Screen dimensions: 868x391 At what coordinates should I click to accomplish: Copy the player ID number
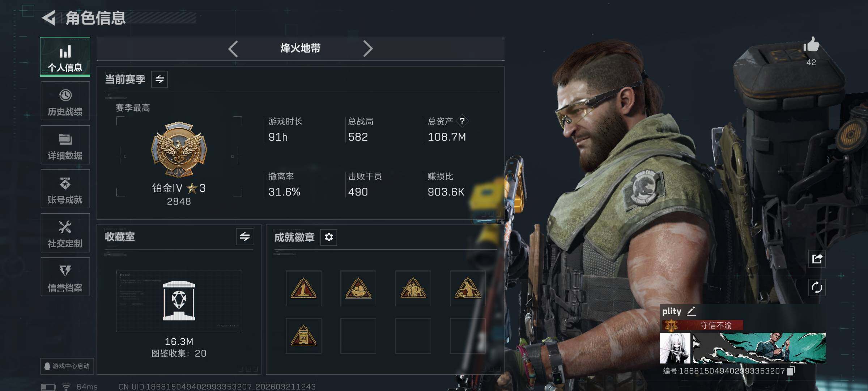pyautogui.click(x=791, y=371)
